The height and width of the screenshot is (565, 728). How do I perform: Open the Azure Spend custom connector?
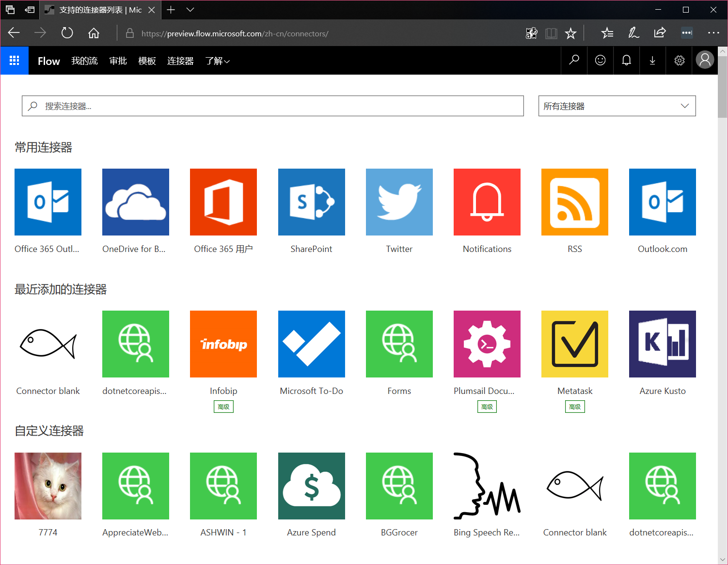point(311,486)
